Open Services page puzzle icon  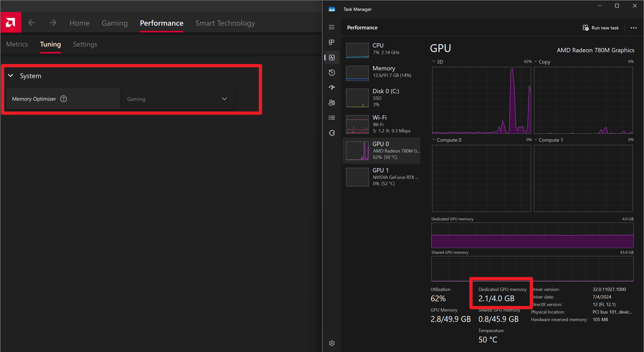332,133
